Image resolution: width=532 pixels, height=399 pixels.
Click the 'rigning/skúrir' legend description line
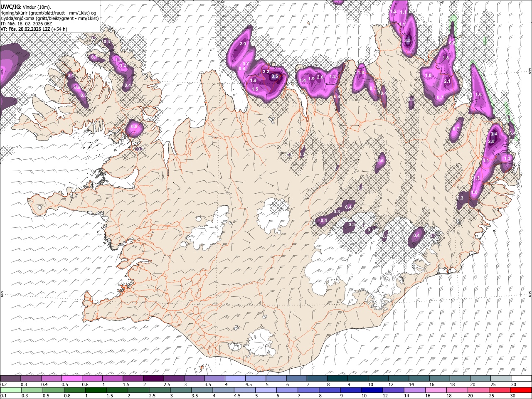[48, 12]
